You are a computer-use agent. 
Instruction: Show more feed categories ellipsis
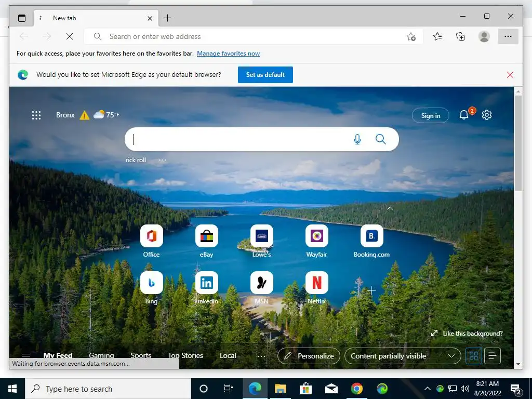point(261,356)
